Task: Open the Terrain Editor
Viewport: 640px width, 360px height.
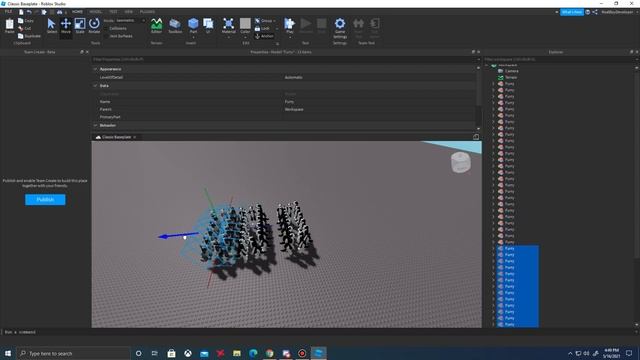Action: (156, 26)
